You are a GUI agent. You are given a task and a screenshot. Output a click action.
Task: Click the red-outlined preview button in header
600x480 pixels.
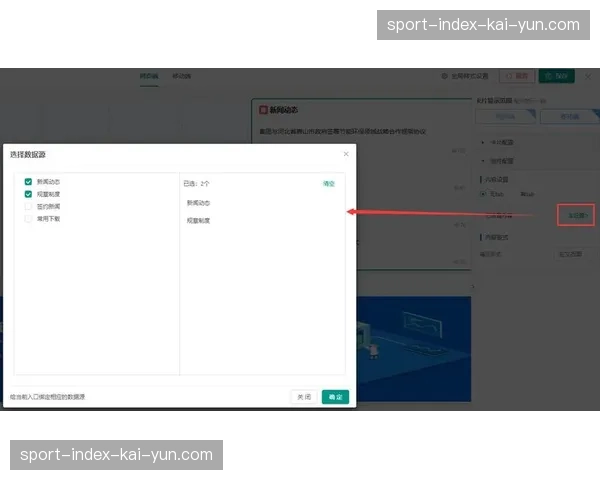coord(517,76)
